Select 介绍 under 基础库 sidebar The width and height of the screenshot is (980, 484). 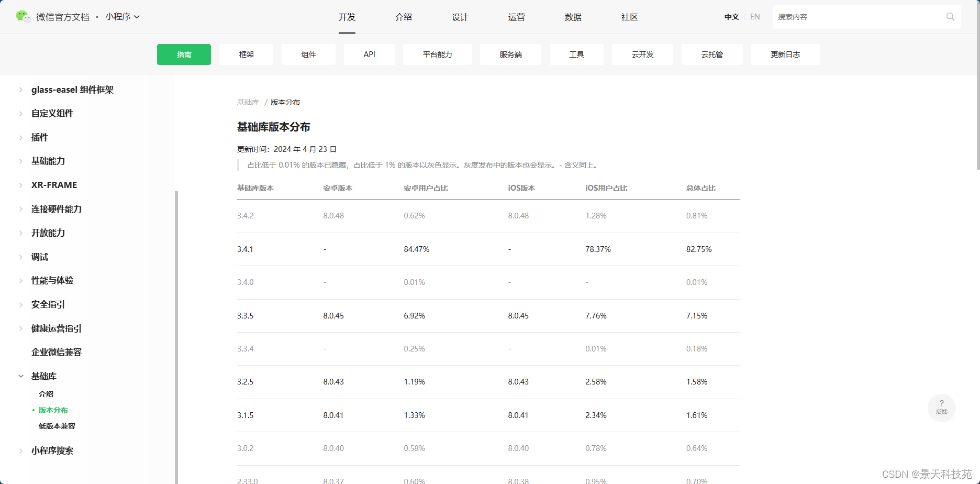coord(46,393)
